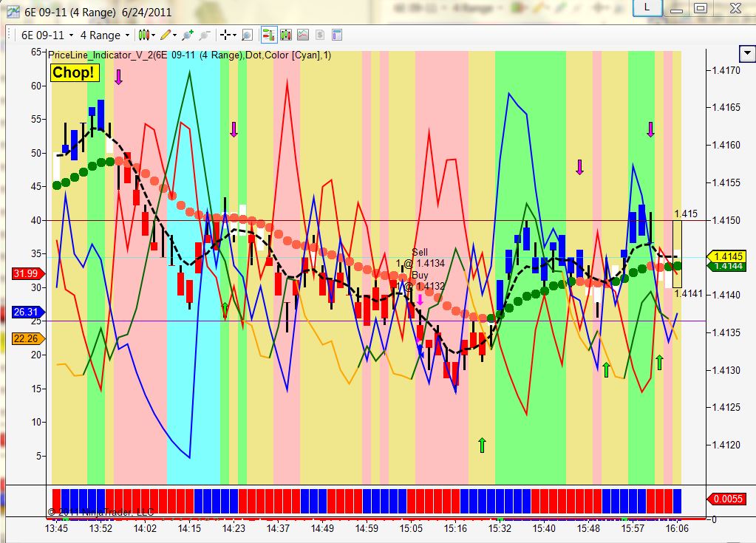
Task: Click the L link button in title bar
Action: (x=647, y=7)
